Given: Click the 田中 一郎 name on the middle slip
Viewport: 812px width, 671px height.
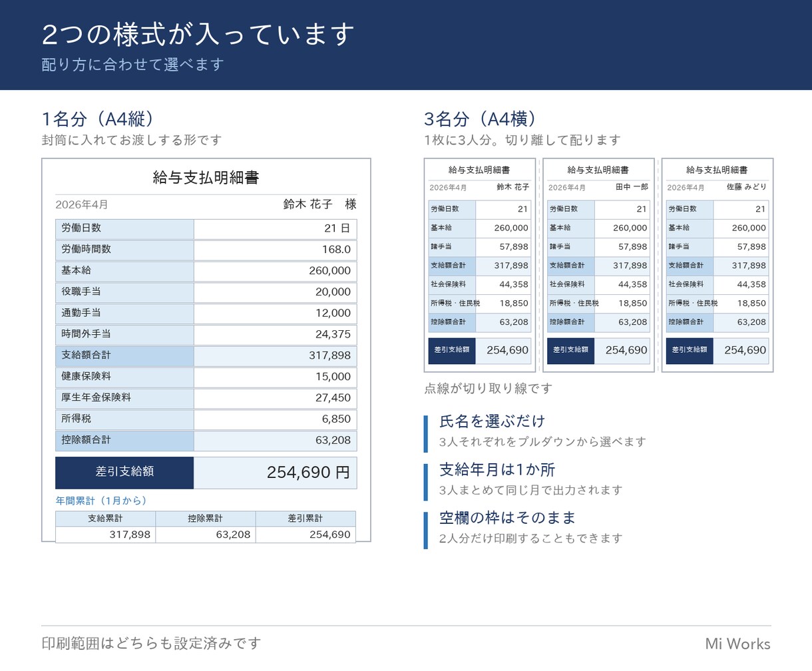Looking at the screenshot, I should (632, 187).
